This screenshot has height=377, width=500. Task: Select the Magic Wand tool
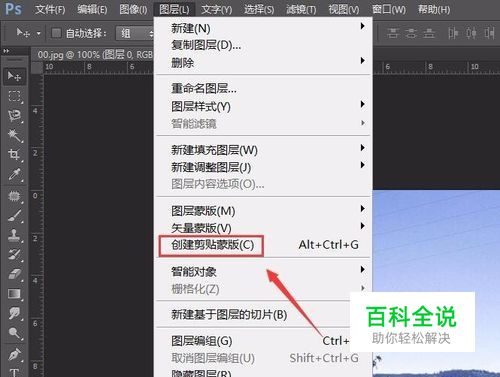click(14, 135)
